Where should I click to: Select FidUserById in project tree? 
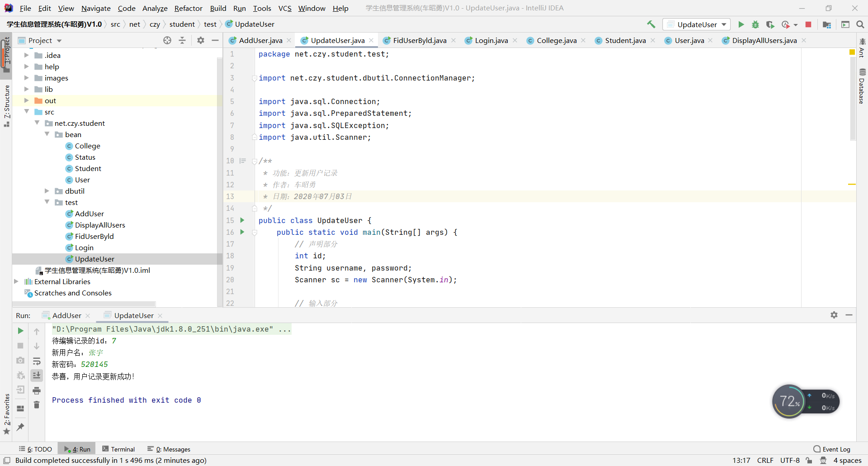coord(94,236)
